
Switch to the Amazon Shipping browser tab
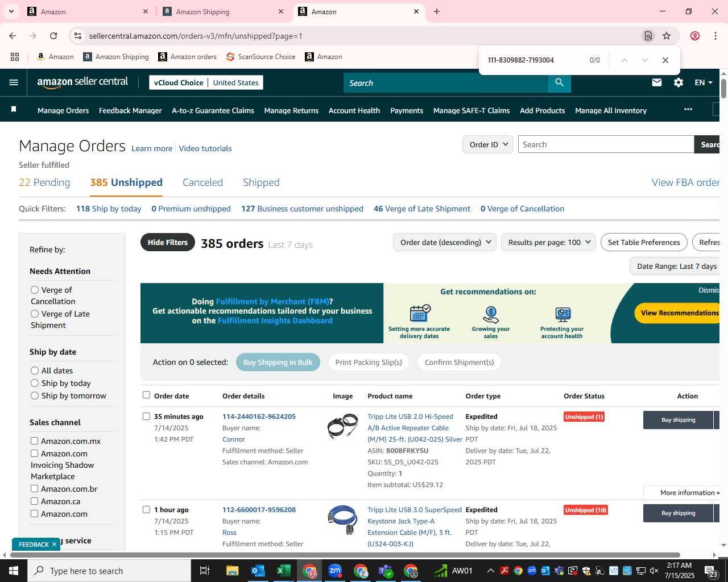(224, 11)
